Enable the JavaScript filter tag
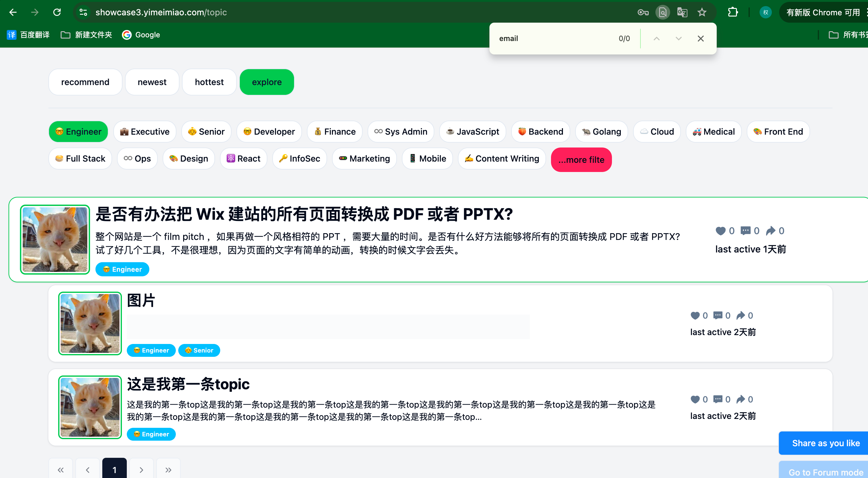This screenshot has height=478, width=868. click(x=472, y=132)
